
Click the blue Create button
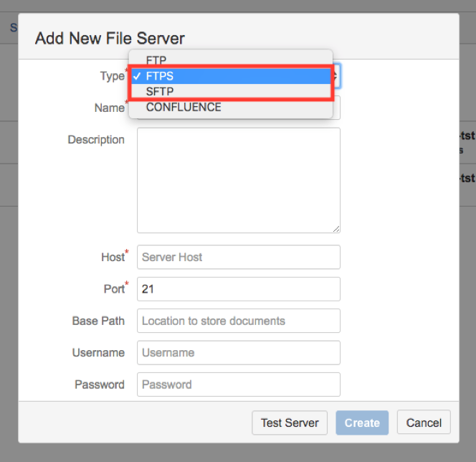click(x=362, y=423)
